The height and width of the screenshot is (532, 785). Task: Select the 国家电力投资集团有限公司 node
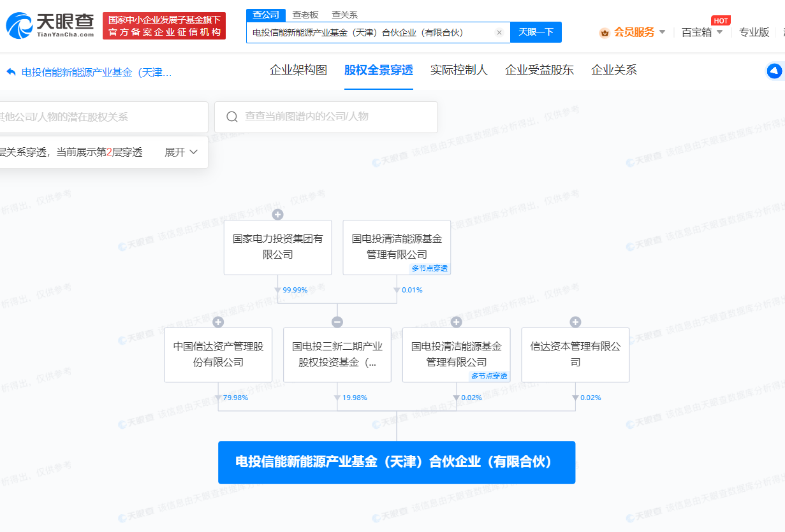277,247
